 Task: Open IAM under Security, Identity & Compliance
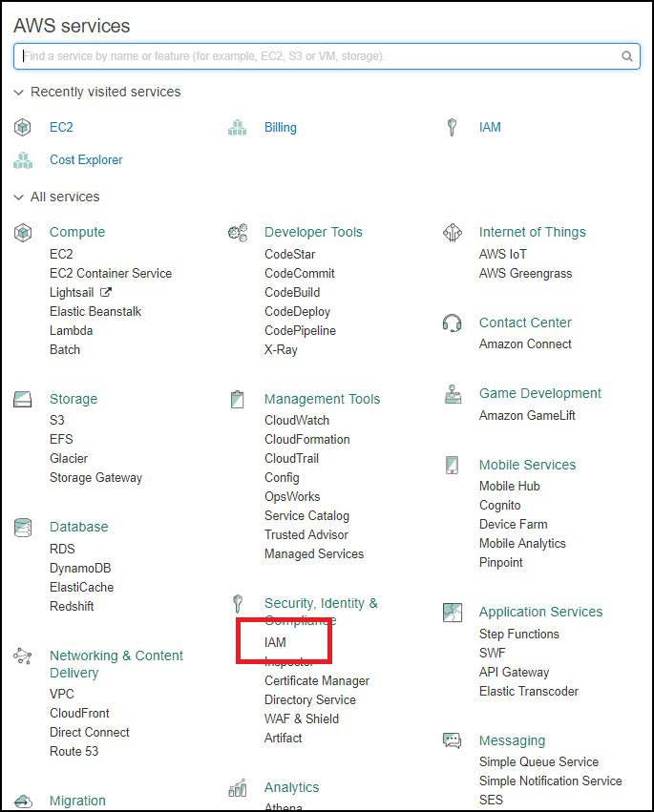click(x=275, y=643)
